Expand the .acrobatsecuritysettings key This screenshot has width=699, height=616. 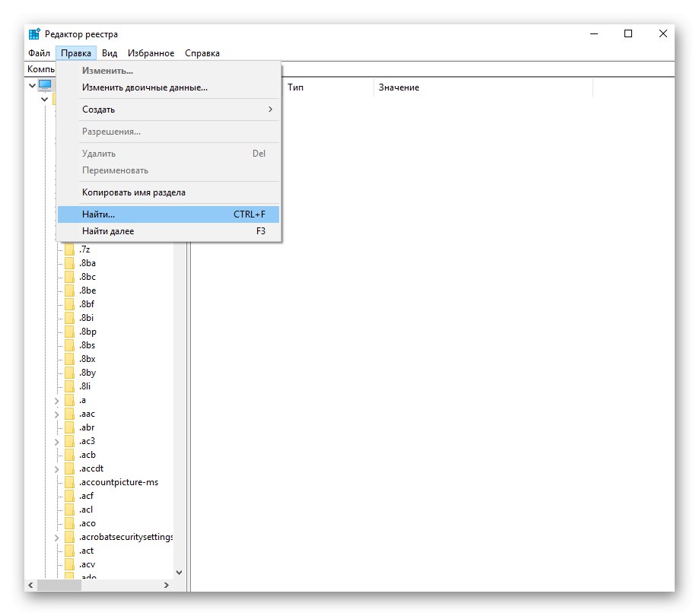56,538
